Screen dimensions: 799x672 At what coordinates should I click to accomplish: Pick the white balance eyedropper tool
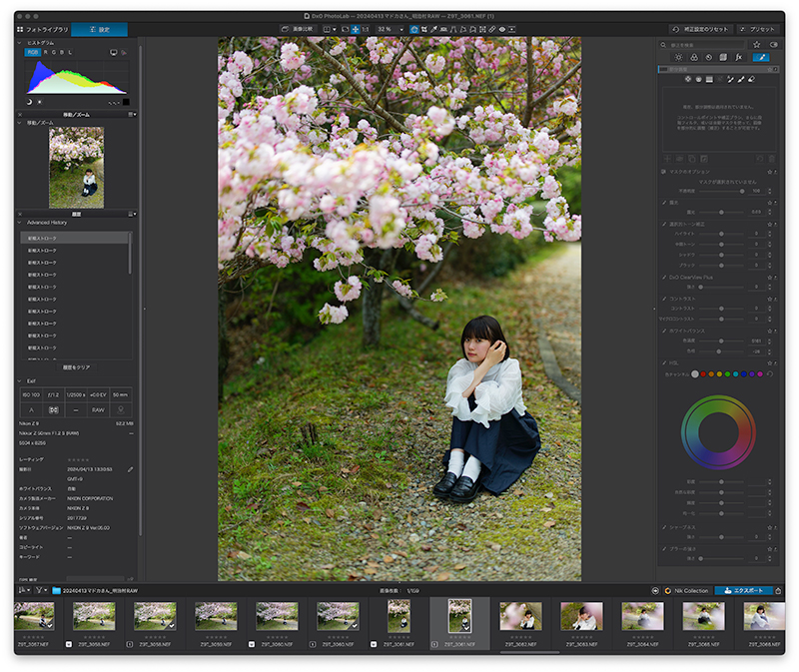coord(433,30)
